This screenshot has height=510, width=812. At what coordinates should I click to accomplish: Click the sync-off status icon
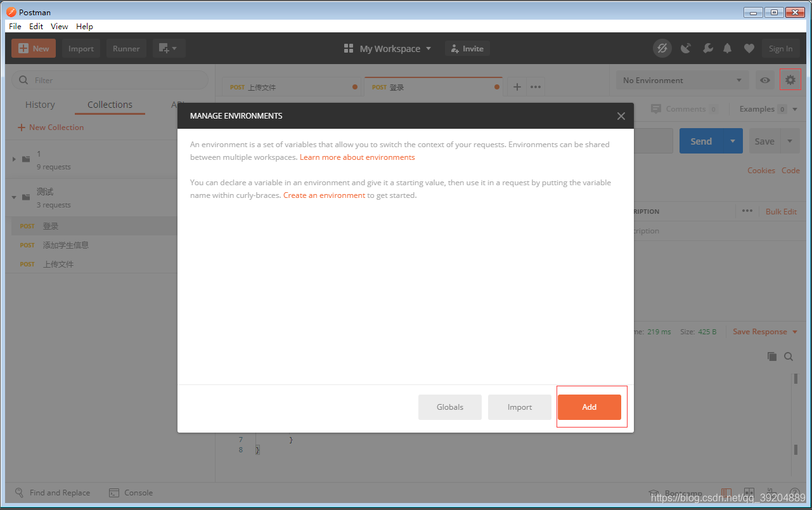[662, 48]
